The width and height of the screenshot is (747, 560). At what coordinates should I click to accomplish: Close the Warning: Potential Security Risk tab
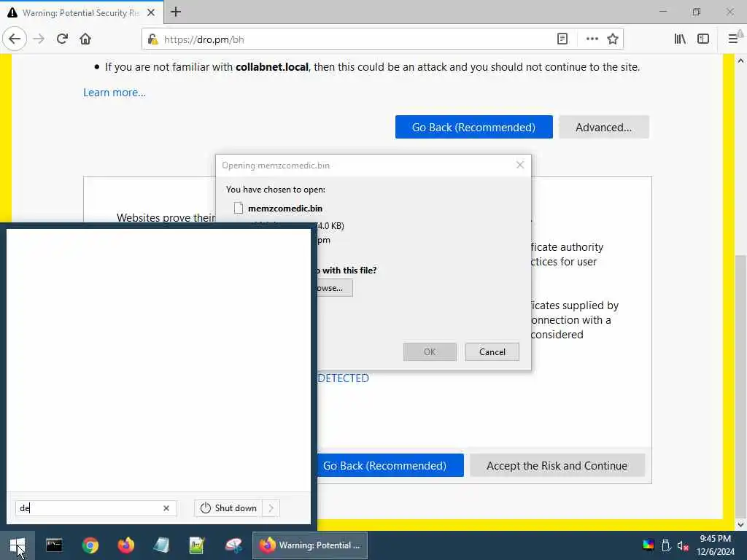click(150, 13)
